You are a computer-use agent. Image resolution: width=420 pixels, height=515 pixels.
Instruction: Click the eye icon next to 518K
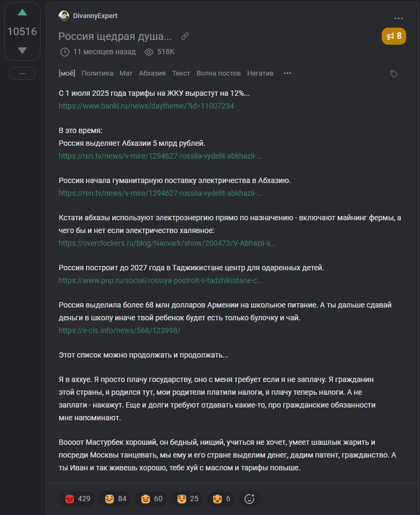click(x=149, y=52)
